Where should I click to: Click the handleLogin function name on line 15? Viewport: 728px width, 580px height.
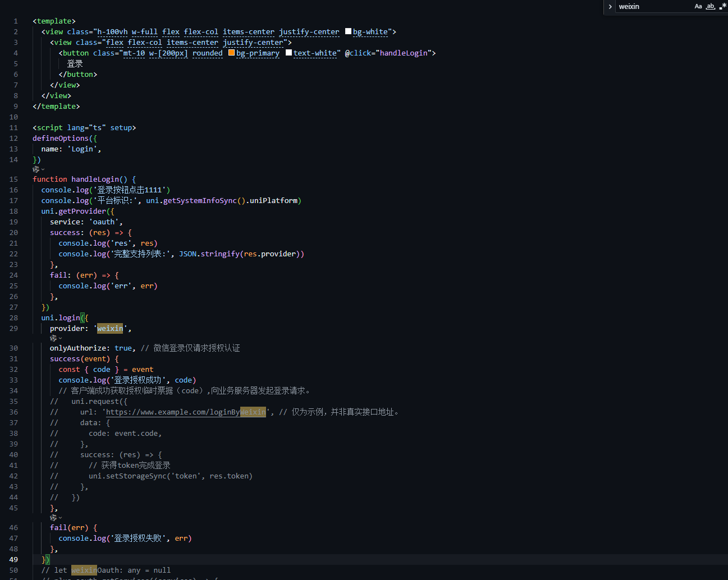(95, 179)
